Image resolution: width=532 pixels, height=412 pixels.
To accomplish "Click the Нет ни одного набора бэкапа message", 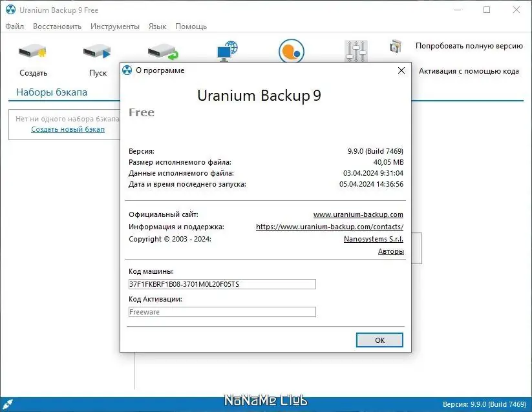I will point(67,119).
